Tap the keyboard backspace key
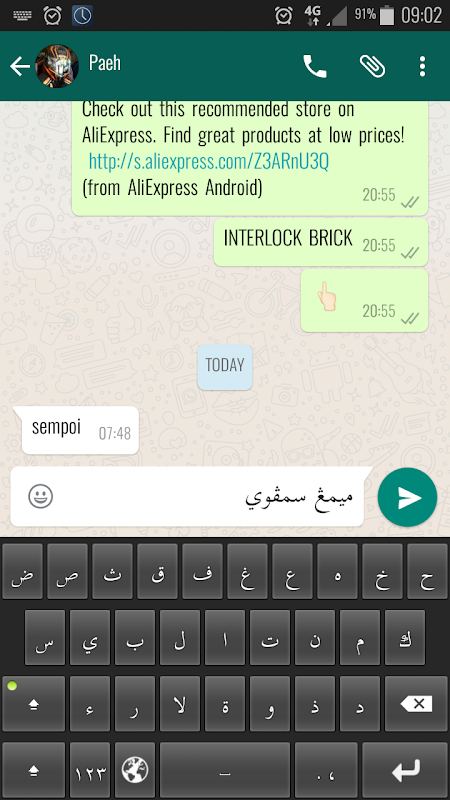The width and height of the screenshot is (450, 800). coord(416,704)
